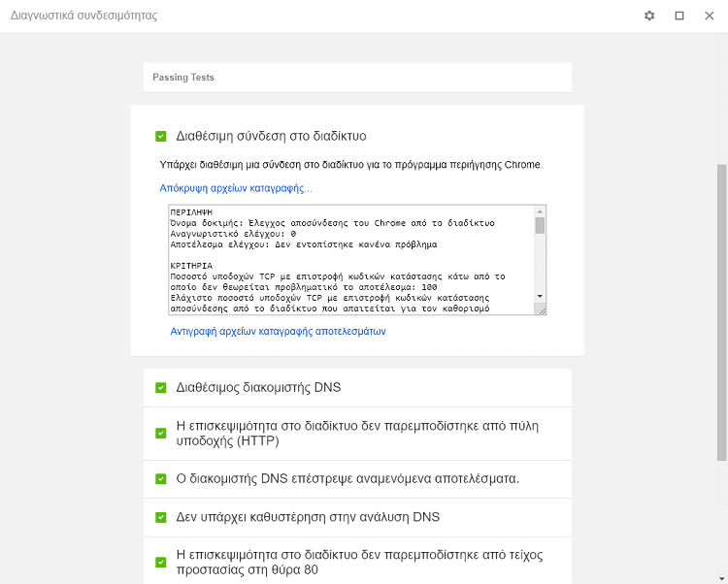Click log textbox scrollbar up arrow
This screenshot has width=728, height=584.
(x=540, y=211)
